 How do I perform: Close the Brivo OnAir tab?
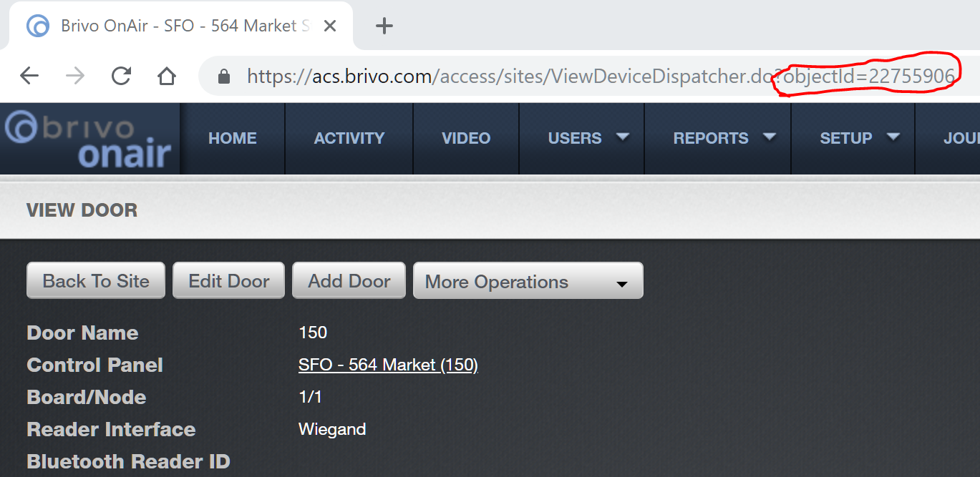(330, 26)
